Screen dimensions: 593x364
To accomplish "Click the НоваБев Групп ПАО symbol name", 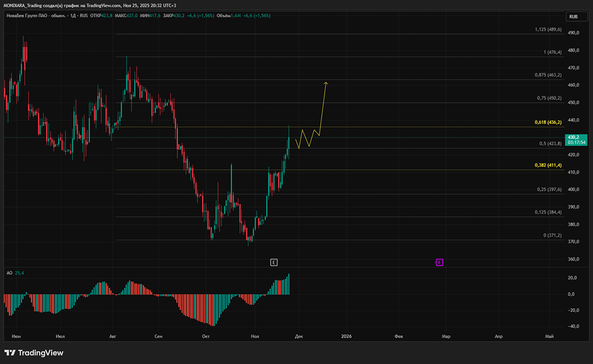I will coord(36,16).
